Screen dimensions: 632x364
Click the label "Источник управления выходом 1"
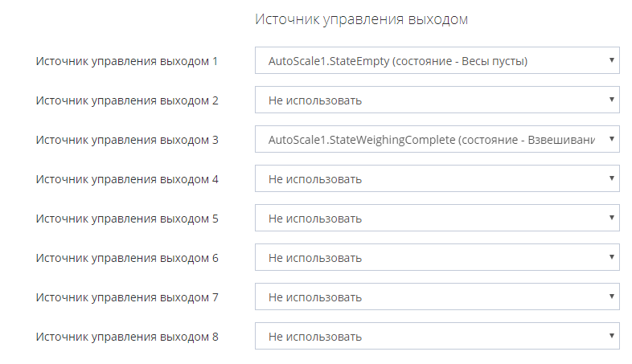point(127,61)
